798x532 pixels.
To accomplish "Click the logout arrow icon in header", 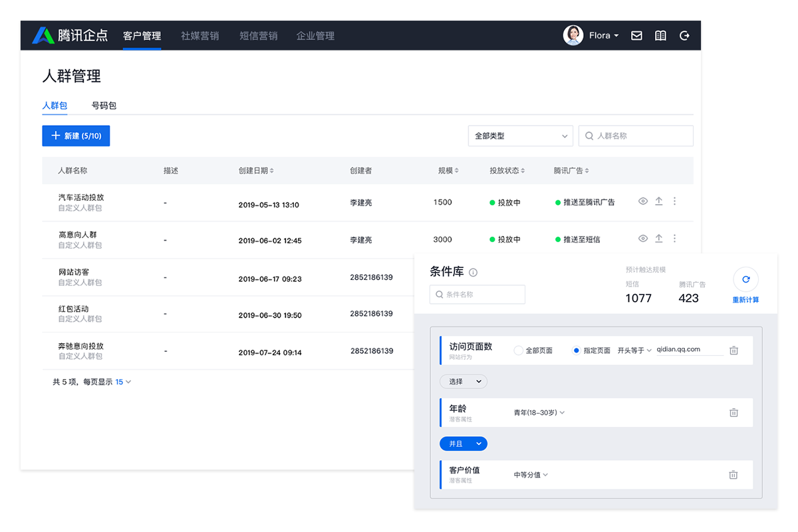I will [684, 36].
